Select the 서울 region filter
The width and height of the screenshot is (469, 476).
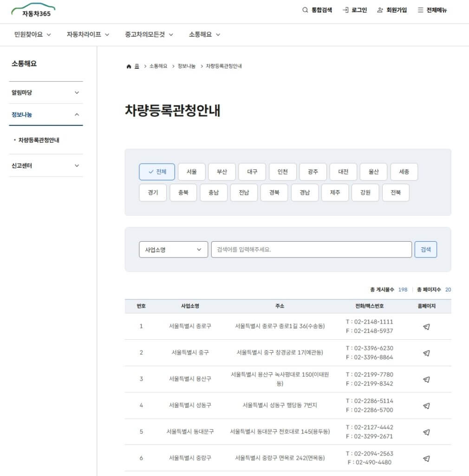(x=191, y=172)
